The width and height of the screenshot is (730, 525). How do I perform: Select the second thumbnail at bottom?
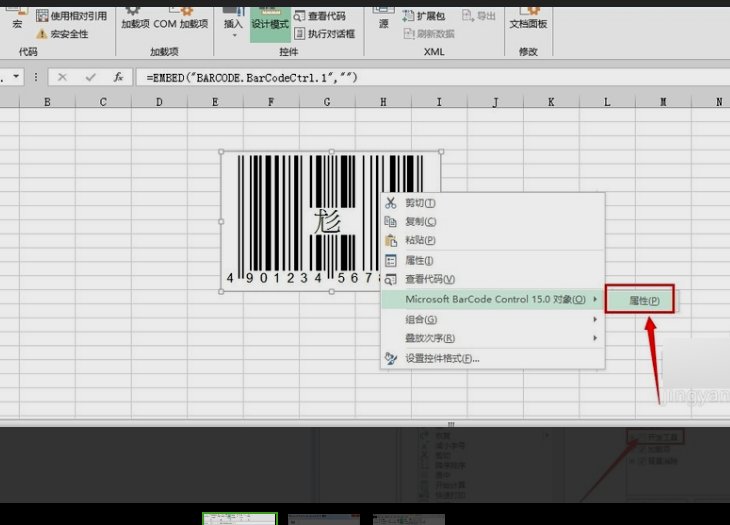(324, 519)
